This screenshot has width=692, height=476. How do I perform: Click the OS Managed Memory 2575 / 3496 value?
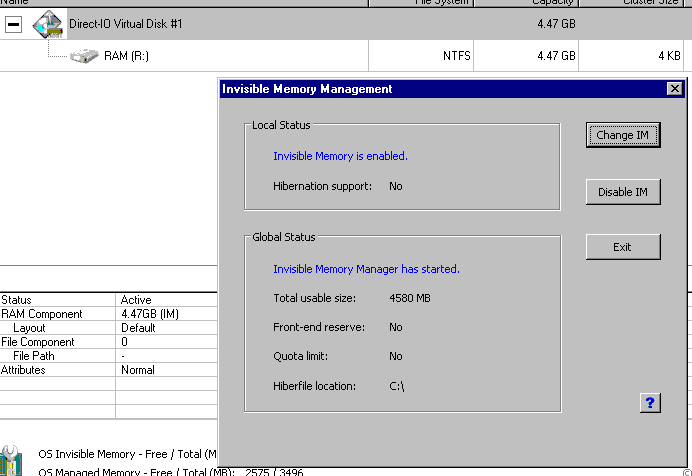point(274,472)
